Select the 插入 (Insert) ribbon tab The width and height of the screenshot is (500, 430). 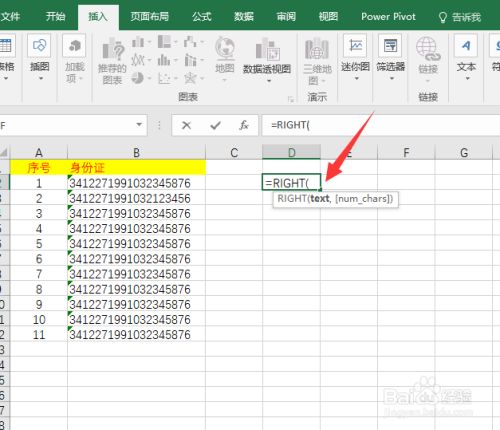(98, 16)
